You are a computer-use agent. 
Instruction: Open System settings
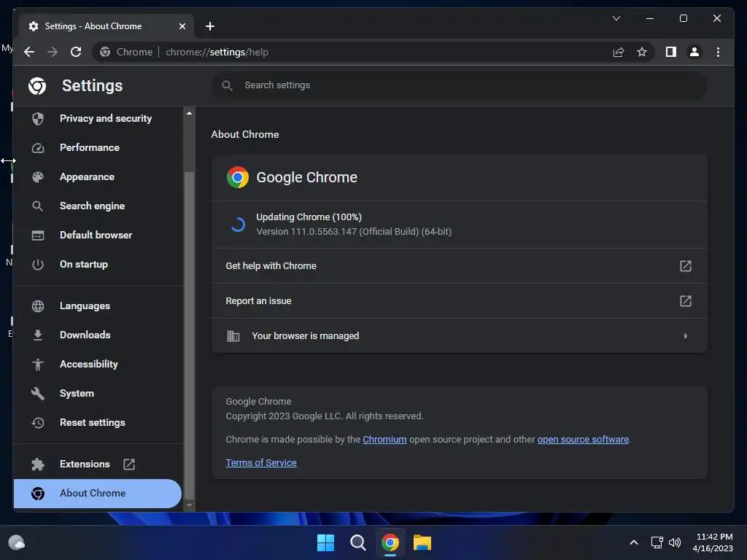[x=98, y=393]
